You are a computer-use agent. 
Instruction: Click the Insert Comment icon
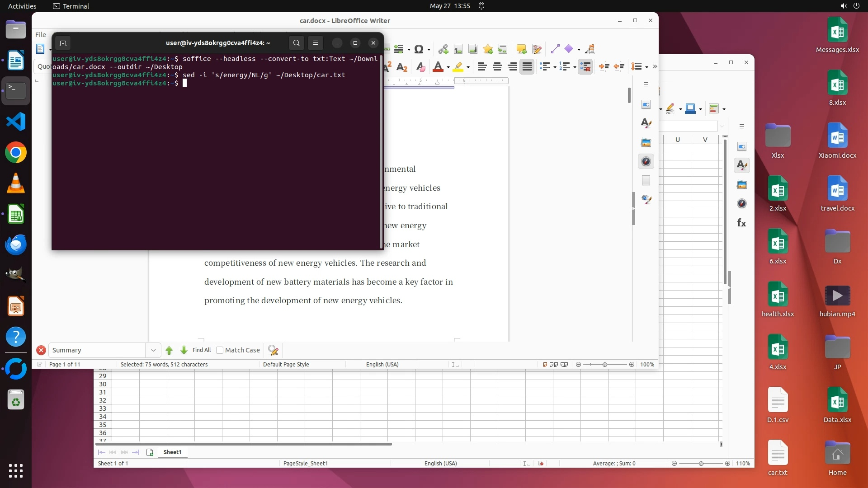pos(521,49)
